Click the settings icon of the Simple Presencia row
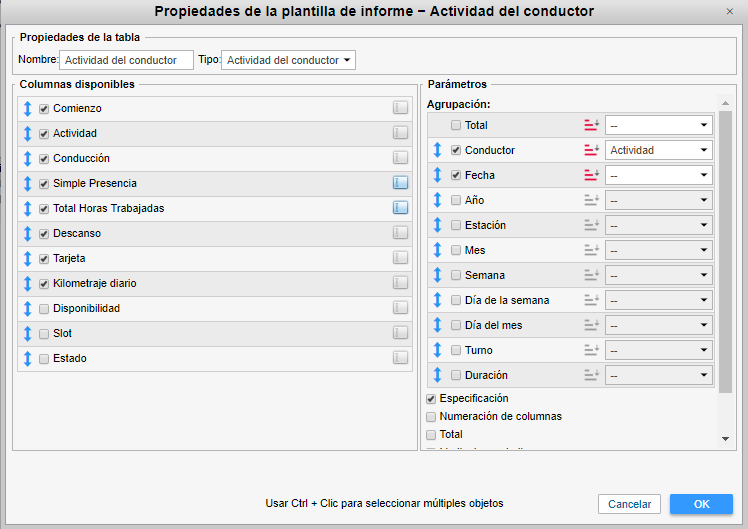This screenshot has width=748, height=529. coord(400,183)
